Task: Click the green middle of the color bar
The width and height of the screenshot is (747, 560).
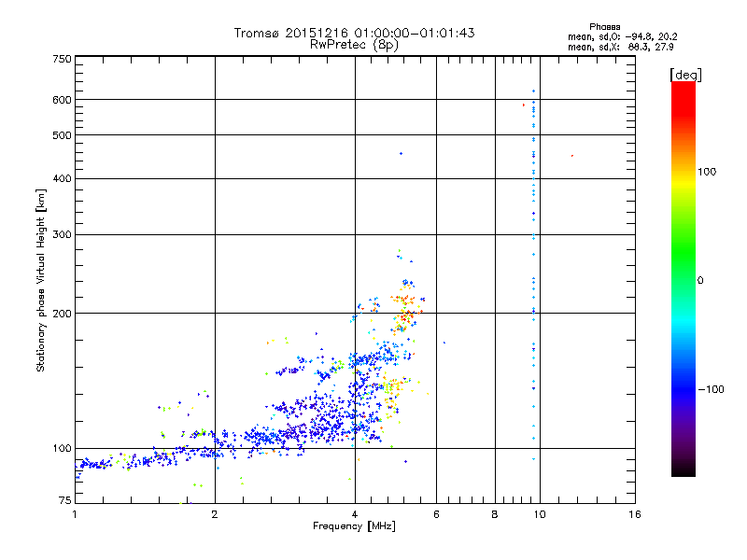Action: (684, 252)
